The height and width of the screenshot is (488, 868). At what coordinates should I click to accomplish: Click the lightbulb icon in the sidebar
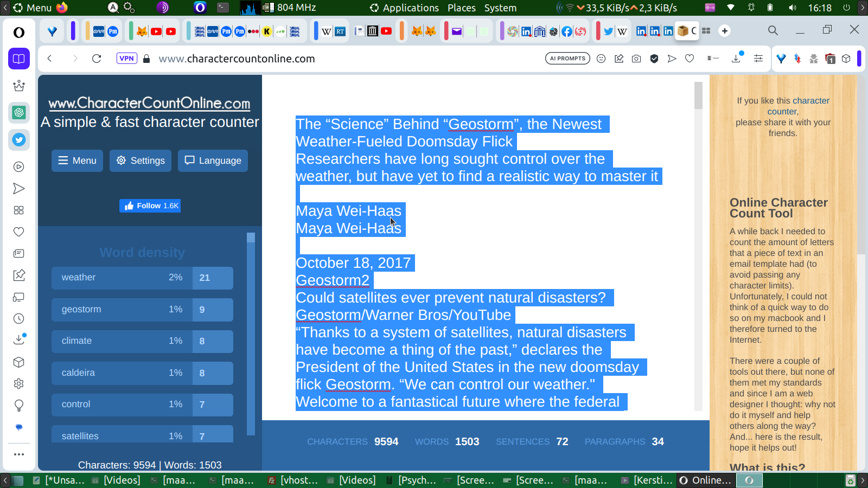pos(19,406)
